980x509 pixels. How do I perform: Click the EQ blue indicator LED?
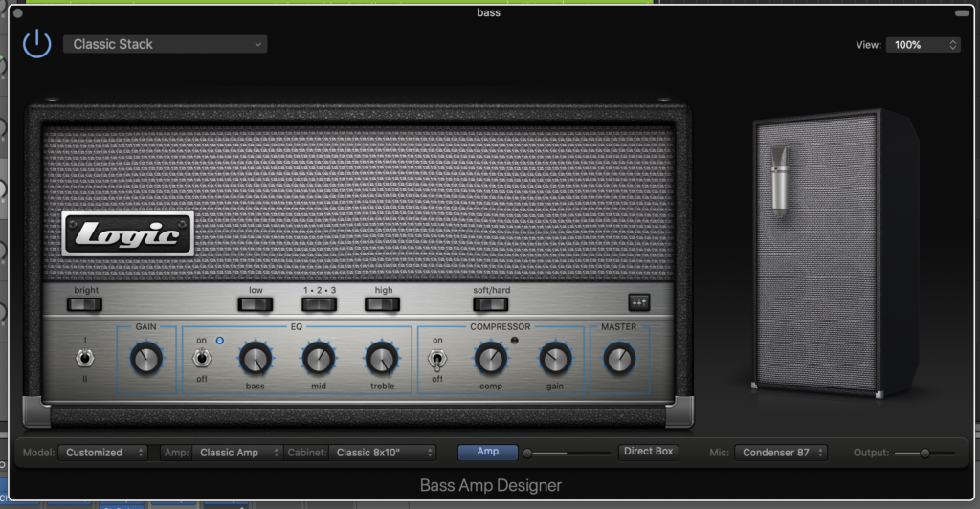pos(219,341)
